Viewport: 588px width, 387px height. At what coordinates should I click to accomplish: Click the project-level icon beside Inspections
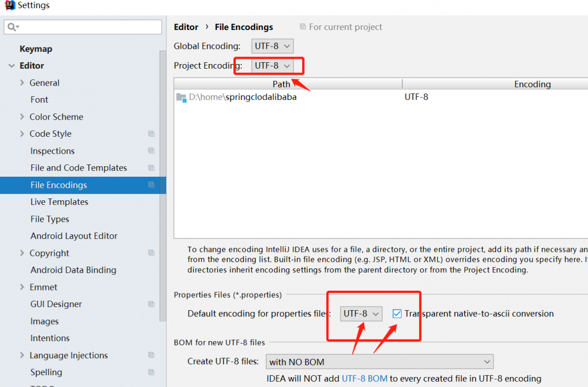point(151,150)
